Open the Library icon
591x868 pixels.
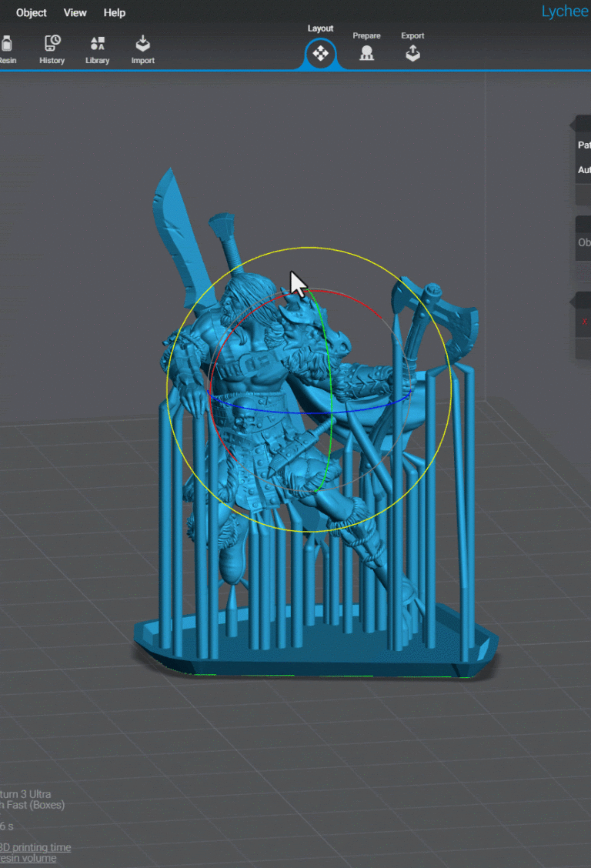(98, 49)
